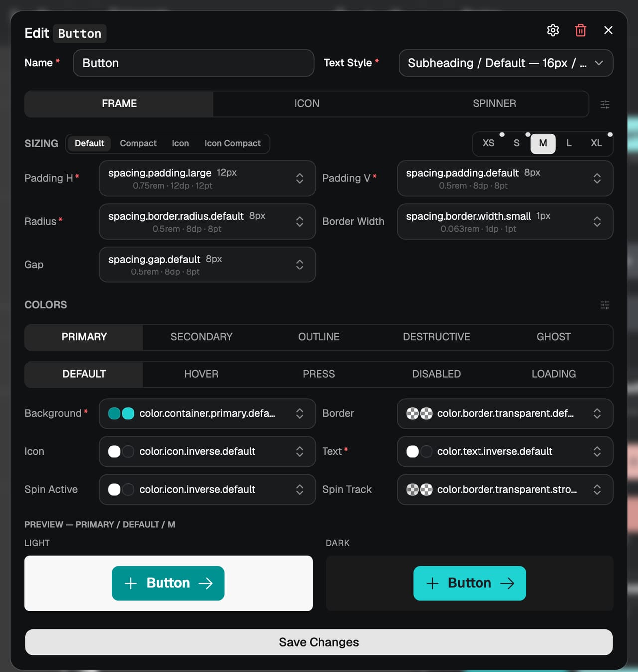This screenshot has width=638, height=672.
Task: Switch to the SPINNER tab
Action: [494, 104]
